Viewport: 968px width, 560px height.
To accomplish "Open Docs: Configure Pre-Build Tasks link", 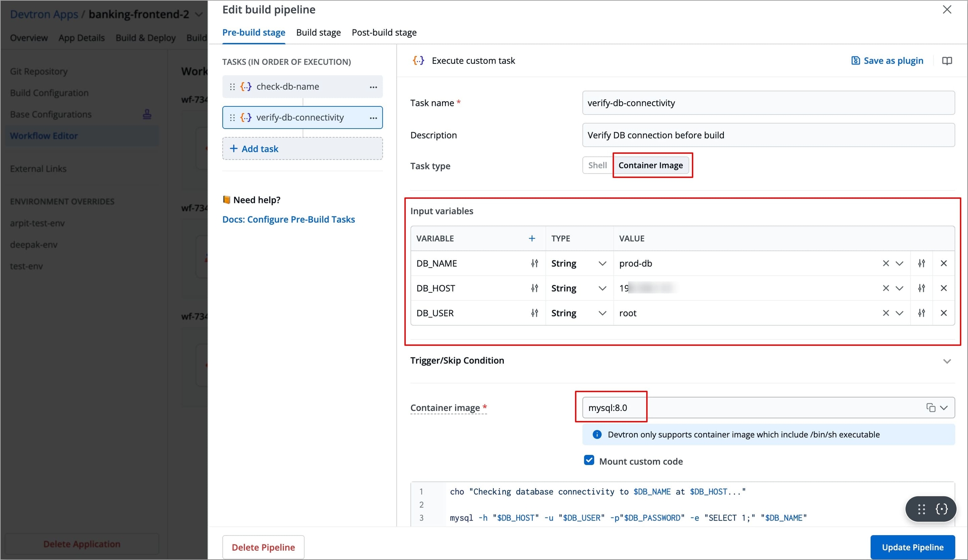I will (x=288, y=219).
